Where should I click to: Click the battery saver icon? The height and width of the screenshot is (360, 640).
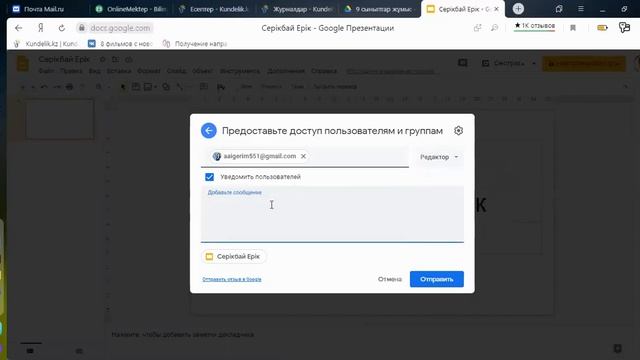click(602, 28)
